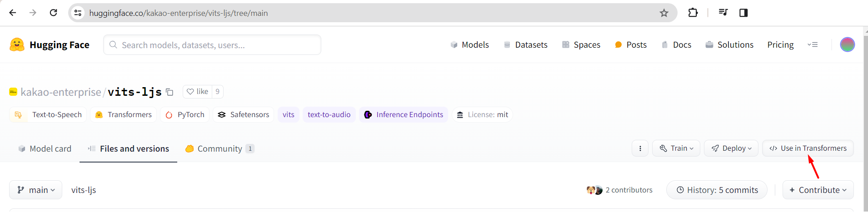
Task: Open the main branch dropdown
Action: pos(36,190)
